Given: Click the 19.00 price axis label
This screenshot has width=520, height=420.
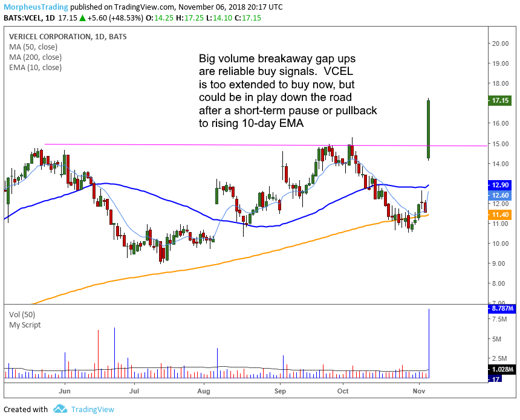Looking at the screenshot, I should tap(501, 63).
